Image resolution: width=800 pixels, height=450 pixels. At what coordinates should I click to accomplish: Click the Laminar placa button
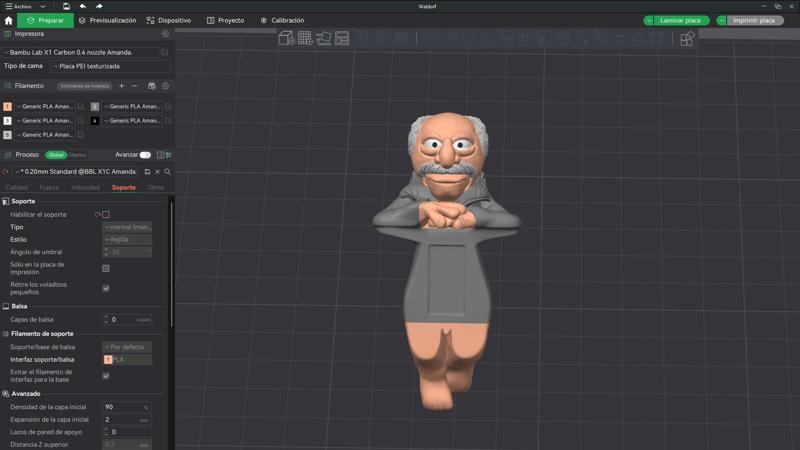(681, 20)
